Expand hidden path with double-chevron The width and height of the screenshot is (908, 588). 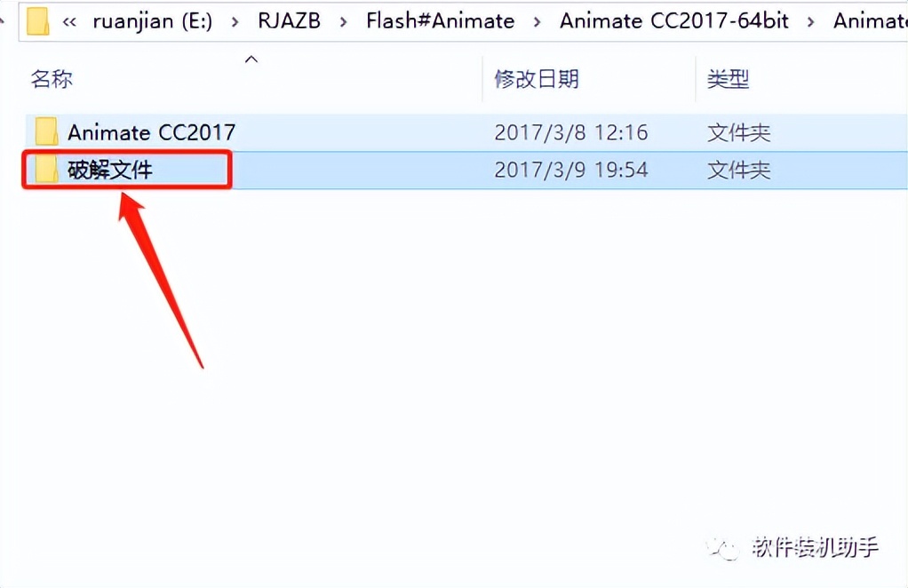69,22
